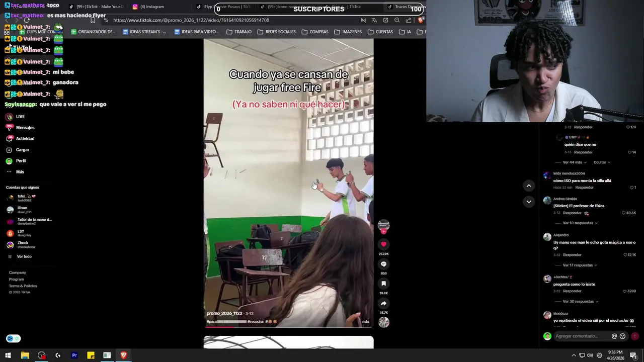Open File Explorer from taskbar
The image size is (644, 362).
pyautogui.click(x=25, y=355)
